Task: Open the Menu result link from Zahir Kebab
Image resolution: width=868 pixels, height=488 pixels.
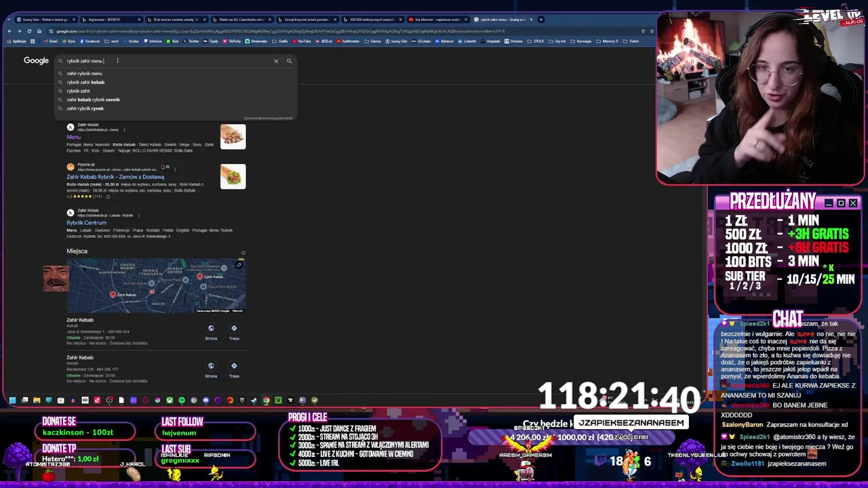Action: (73, 137)
